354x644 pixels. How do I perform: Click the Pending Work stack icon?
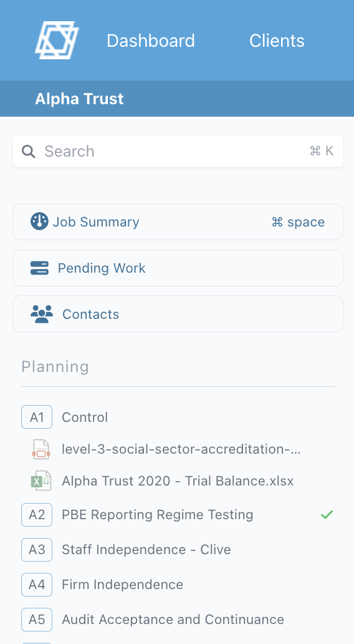[39, 268]
